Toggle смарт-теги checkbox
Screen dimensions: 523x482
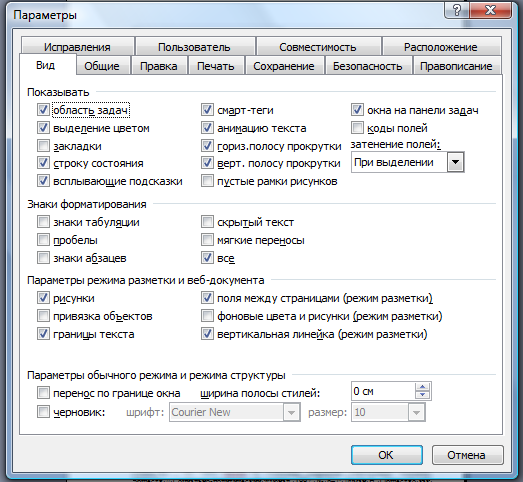(x=207, y=110)
